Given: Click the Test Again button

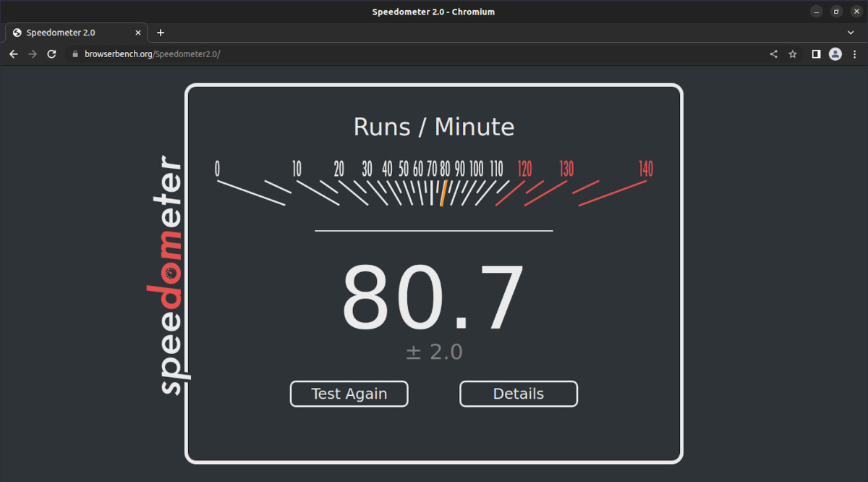Looking at the screenshot, I should (349, 394).
